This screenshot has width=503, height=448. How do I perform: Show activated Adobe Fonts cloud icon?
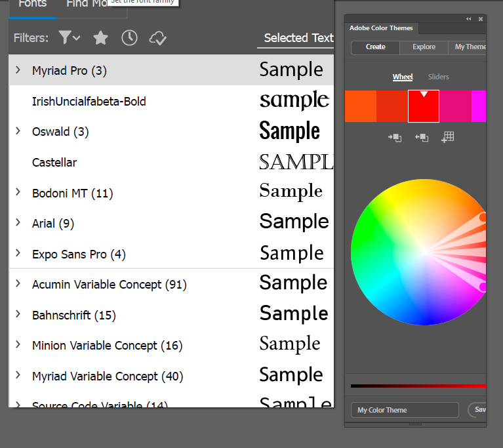pos(158,38)
